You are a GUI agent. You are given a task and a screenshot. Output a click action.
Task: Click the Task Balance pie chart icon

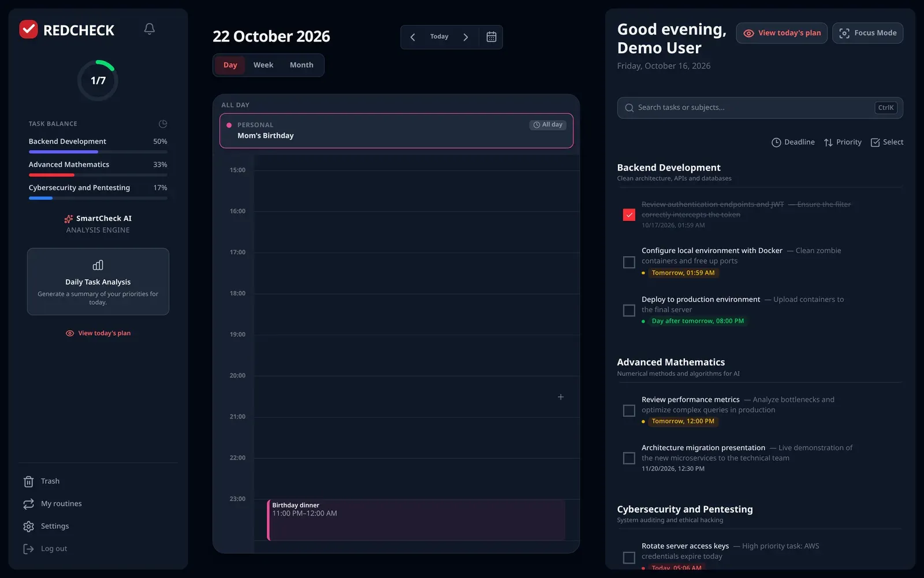tap(163, 124)
